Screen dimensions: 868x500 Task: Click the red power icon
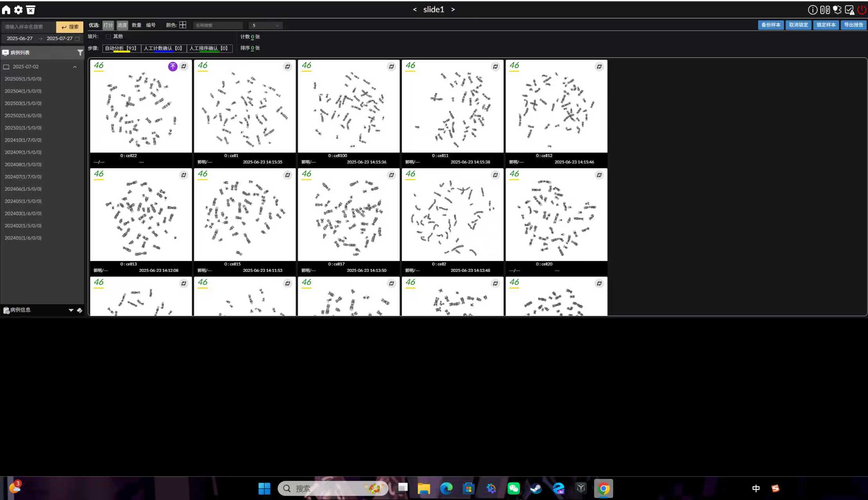[x=861, y=10]
